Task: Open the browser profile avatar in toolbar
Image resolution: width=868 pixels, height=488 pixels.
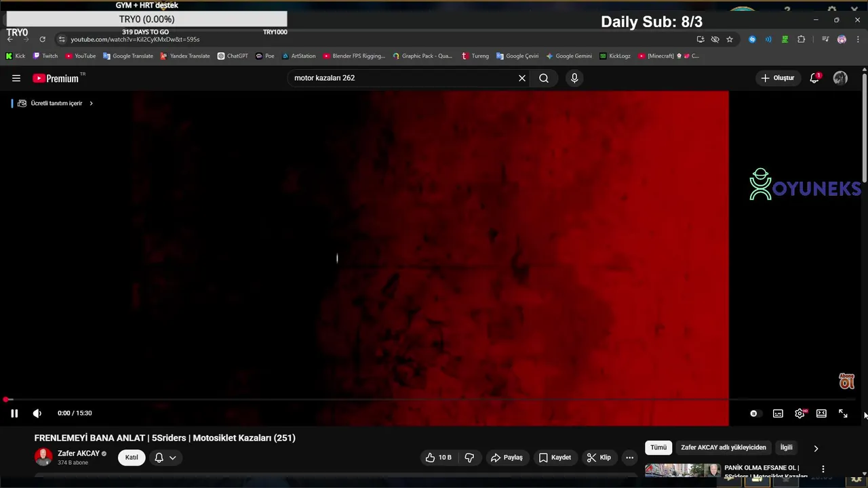Action: pyautogui.click(x=842, y=39)
